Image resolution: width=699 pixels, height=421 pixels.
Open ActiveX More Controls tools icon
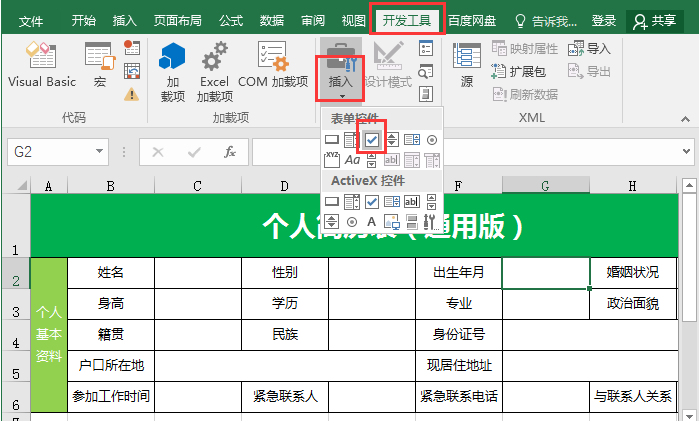click(431, 221)
